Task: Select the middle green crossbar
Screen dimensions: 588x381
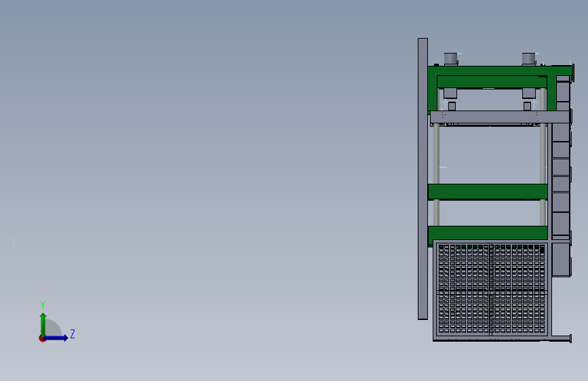Action: coord(488,192)
